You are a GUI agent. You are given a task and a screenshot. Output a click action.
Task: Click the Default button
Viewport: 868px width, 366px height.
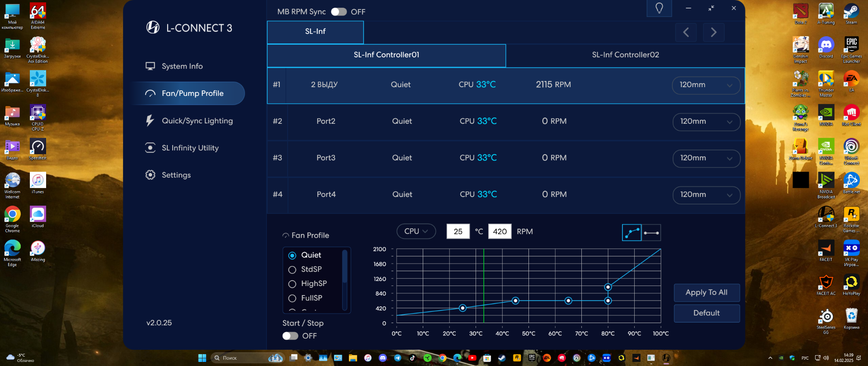coord(706,313)
